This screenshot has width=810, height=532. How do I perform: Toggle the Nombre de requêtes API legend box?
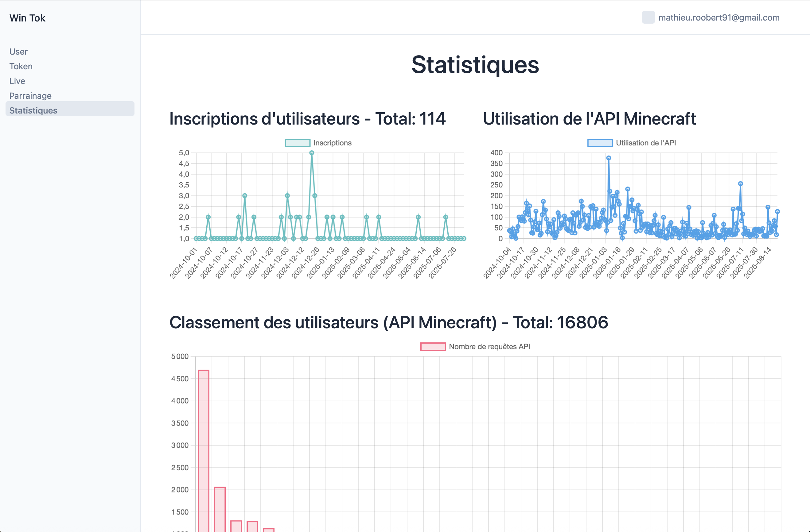(433, 347)
